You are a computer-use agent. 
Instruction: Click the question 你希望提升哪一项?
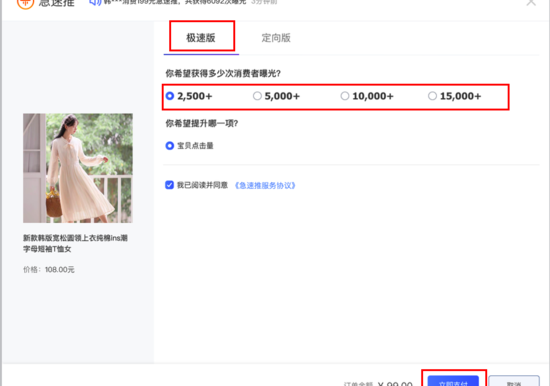point(202,123)
